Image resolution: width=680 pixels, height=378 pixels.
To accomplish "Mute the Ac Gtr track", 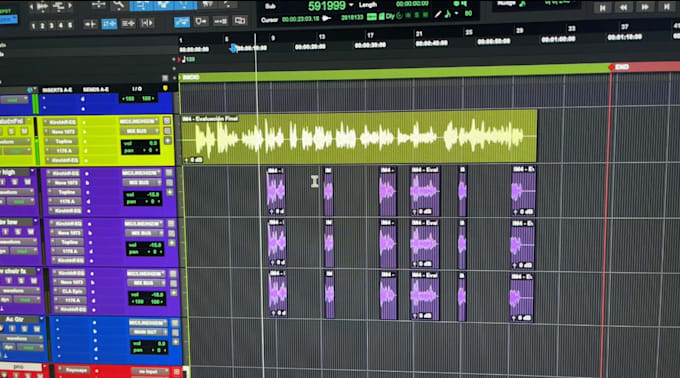I will (36, 329).
